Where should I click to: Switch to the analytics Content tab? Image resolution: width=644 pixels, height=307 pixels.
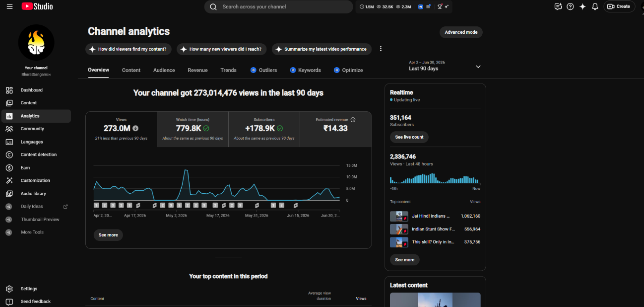pyautogui.click(x=131, y=70)
